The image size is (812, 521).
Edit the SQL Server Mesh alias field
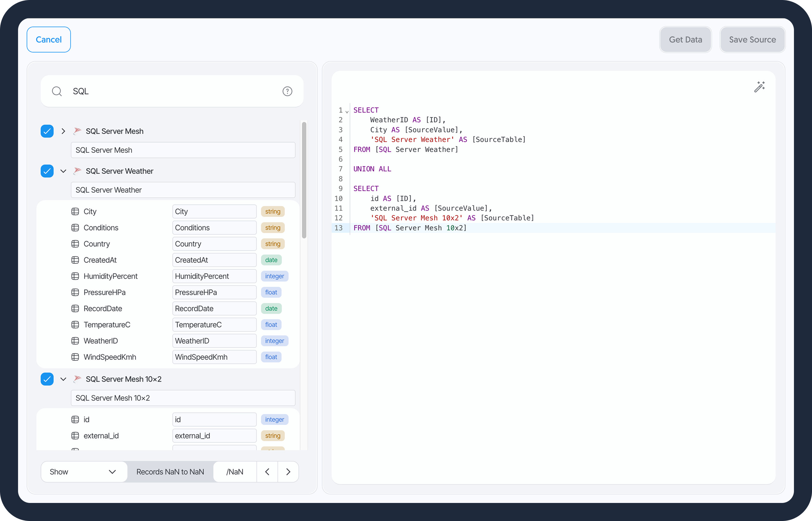pos(183,150)
